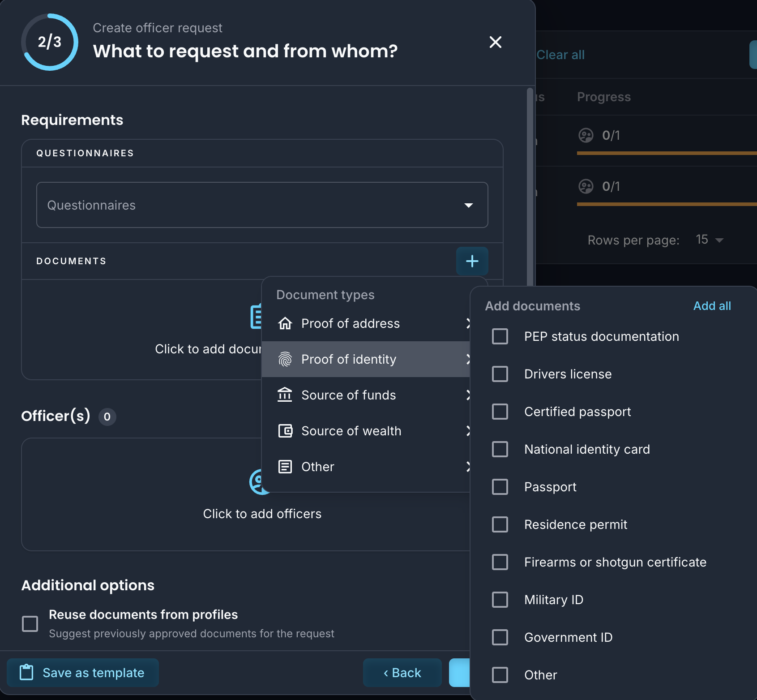Tick the Drivers license checkbox
This screenshot has height=700, width=757.
click(x=500, y=374)
